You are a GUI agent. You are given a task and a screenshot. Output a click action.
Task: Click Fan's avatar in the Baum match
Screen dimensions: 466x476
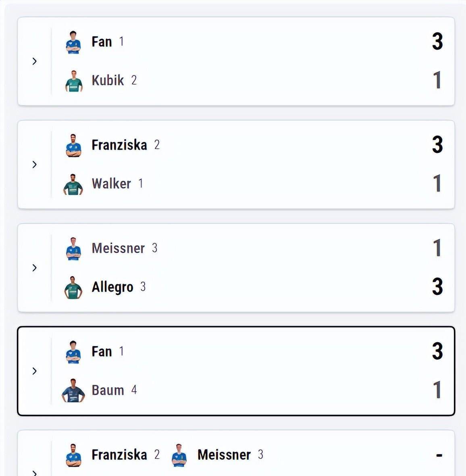[x=73, y=352]
